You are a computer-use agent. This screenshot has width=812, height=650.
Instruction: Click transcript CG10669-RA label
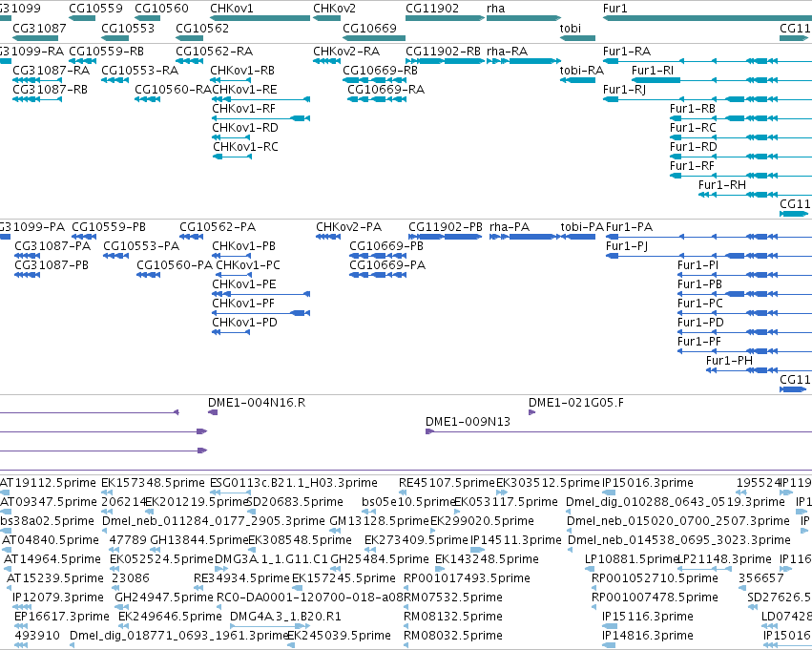click(x=385, y=90)
